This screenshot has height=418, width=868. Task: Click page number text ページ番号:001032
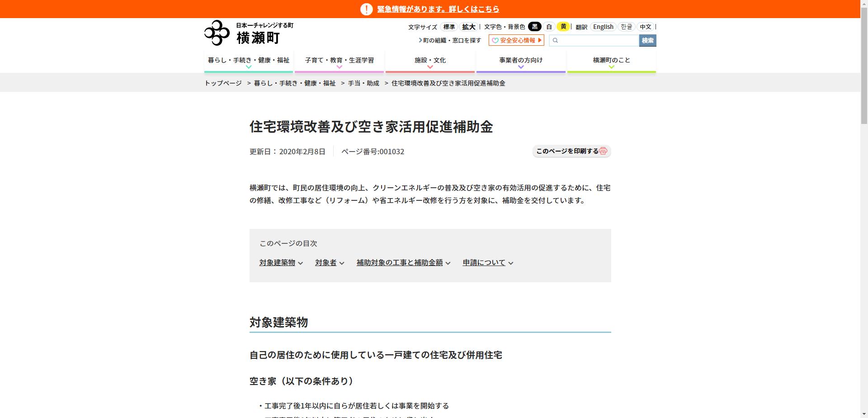[x=373, y=152]
